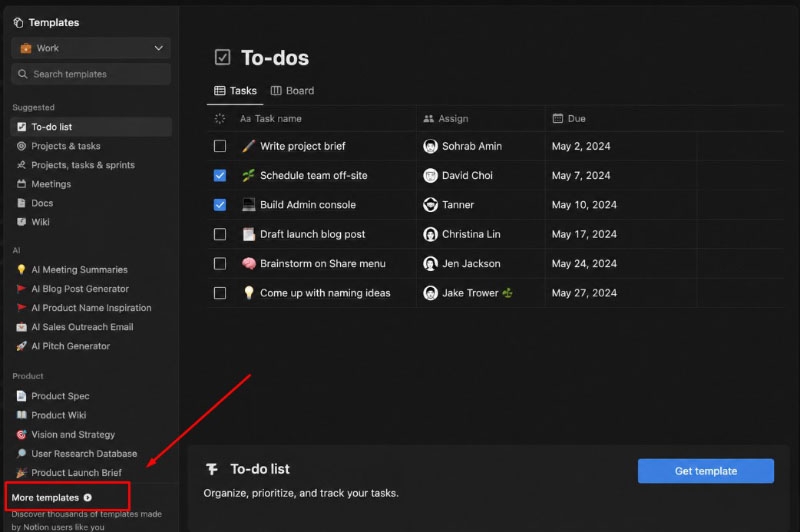
Task: Check the Draft launch blog post checkbox
Action: pyautogui.click(x=220, y=234)
